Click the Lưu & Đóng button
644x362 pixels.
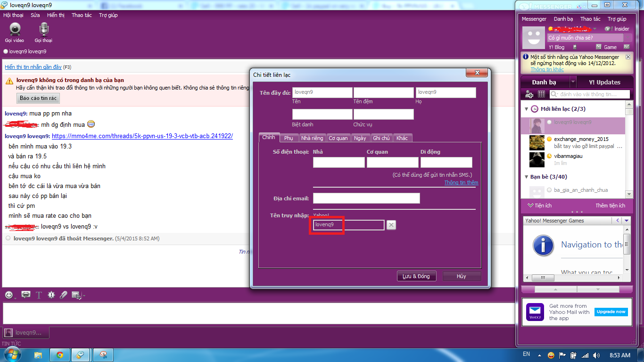[416, 276]
